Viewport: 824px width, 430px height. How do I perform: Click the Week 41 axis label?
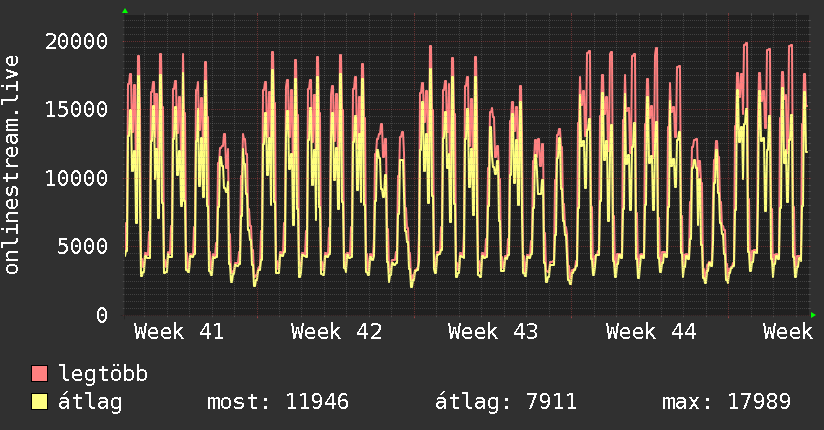pos(179,332)
